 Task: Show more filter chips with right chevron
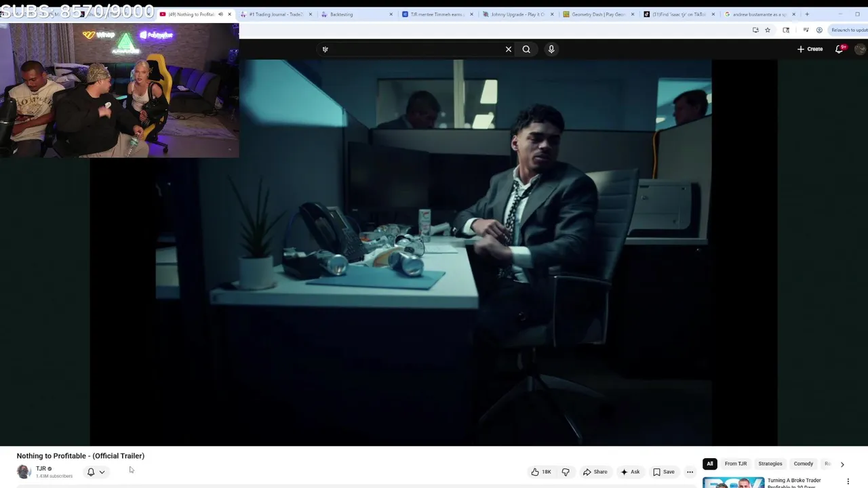842,464
